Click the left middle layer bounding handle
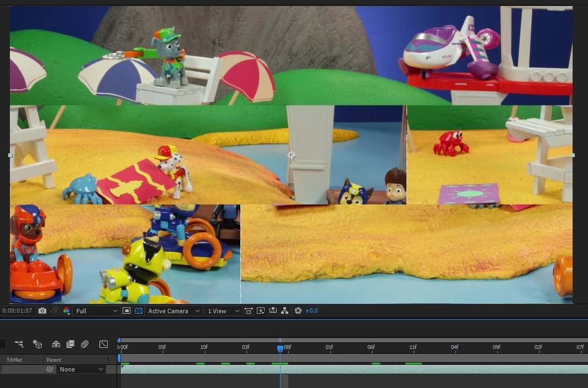Viewport: 588px width, 388px height. [x=10, y=156]
